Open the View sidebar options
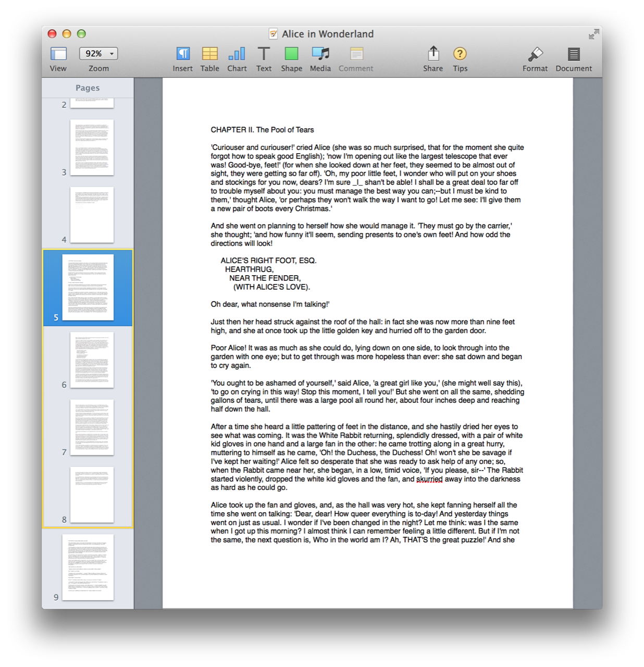The height and width of the screenshot is (667, 644). click(58, 54)
